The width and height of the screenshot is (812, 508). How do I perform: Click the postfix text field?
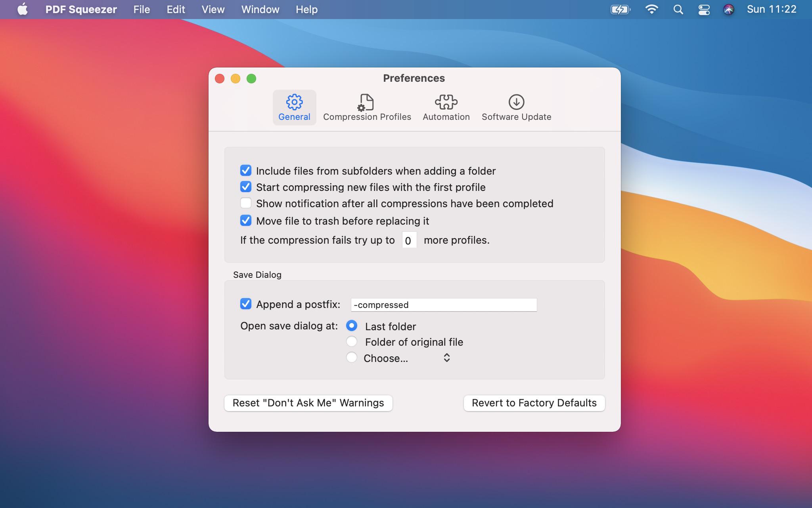pos(444,305)
